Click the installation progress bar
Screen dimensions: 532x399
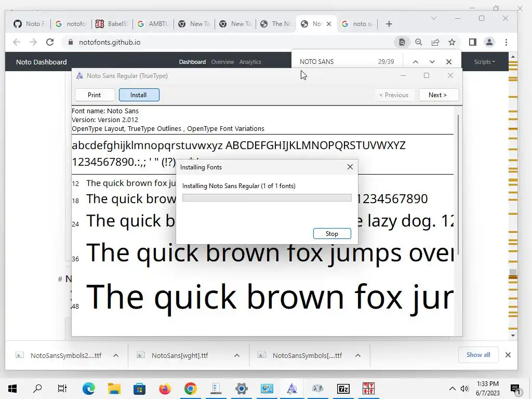[x=267, y=198]
